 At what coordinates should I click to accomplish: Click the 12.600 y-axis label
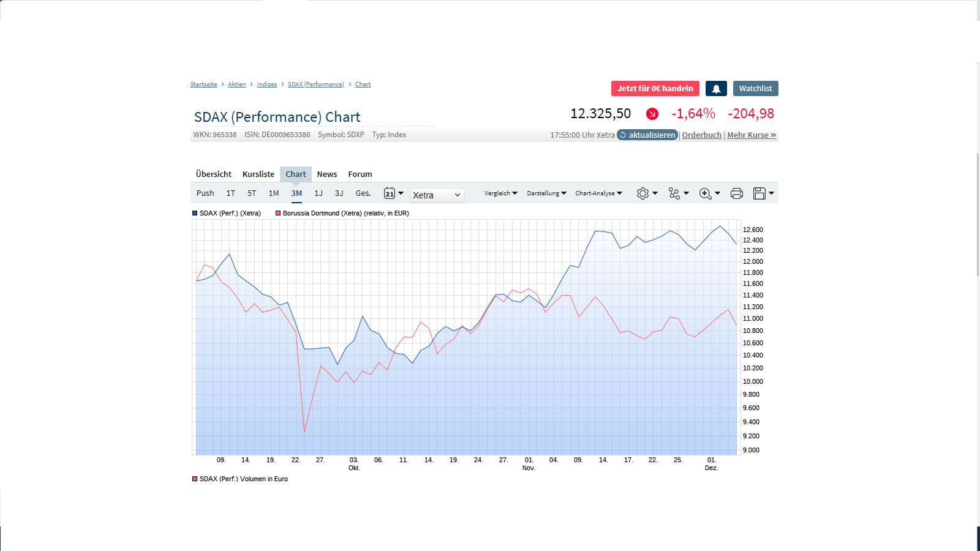tap(753, 230)
